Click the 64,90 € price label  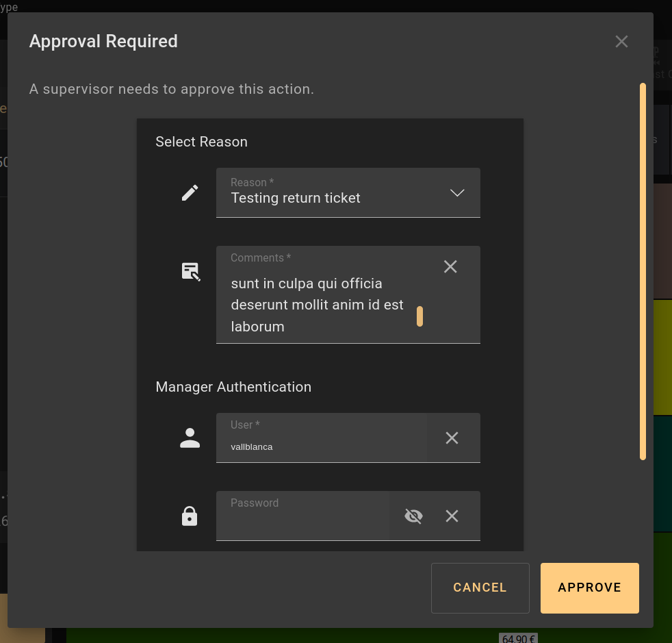[x=518, y=638]
